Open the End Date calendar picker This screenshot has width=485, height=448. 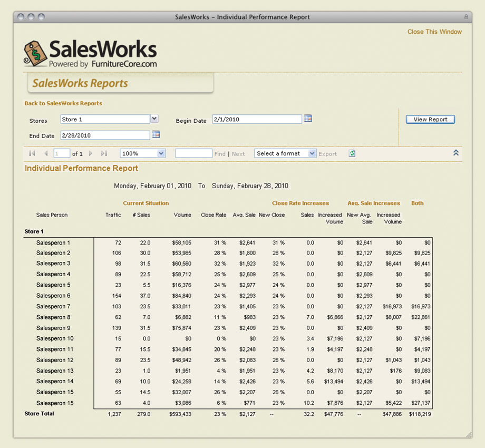(x=156, y=134)
